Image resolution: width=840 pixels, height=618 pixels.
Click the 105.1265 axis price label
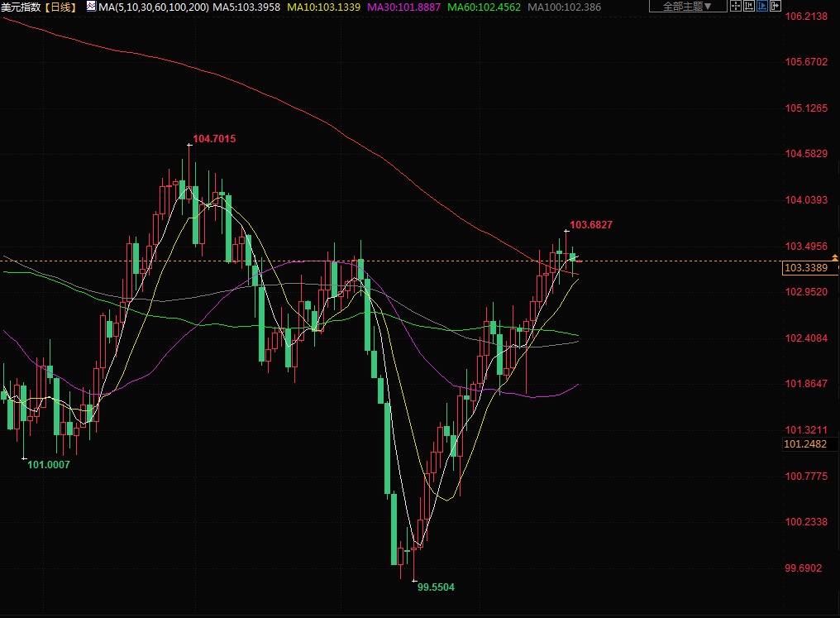point(806,108)
